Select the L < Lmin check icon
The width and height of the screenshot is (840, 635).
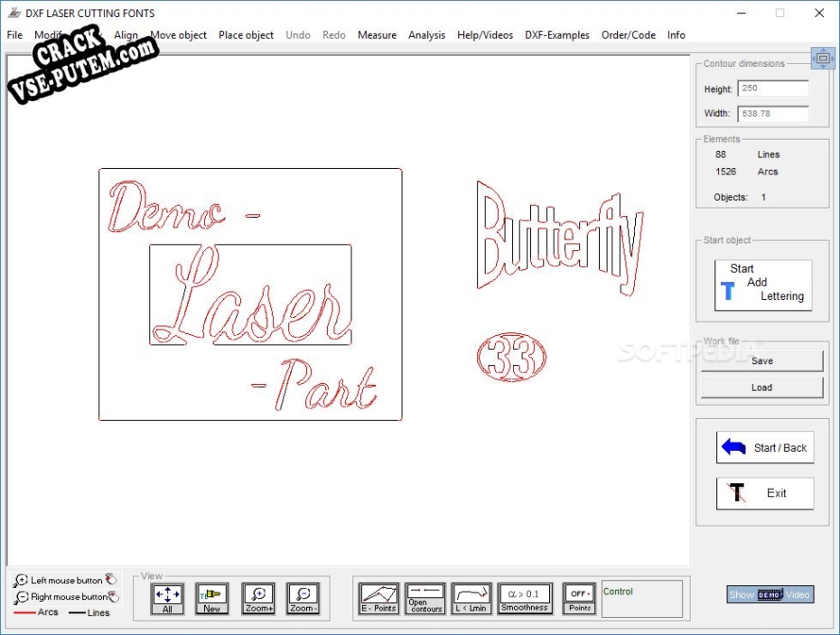471,597
